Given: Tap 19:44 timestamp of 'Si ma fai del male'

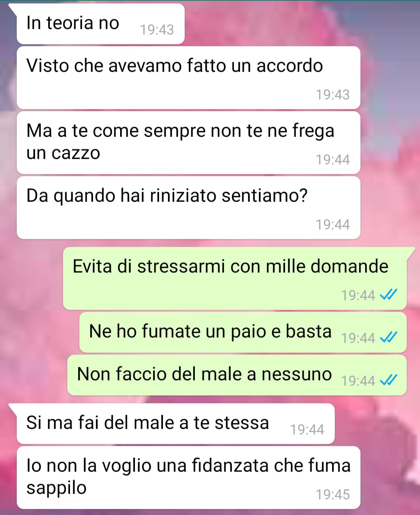Looking at the screenshot, I should tap(307, 429).
